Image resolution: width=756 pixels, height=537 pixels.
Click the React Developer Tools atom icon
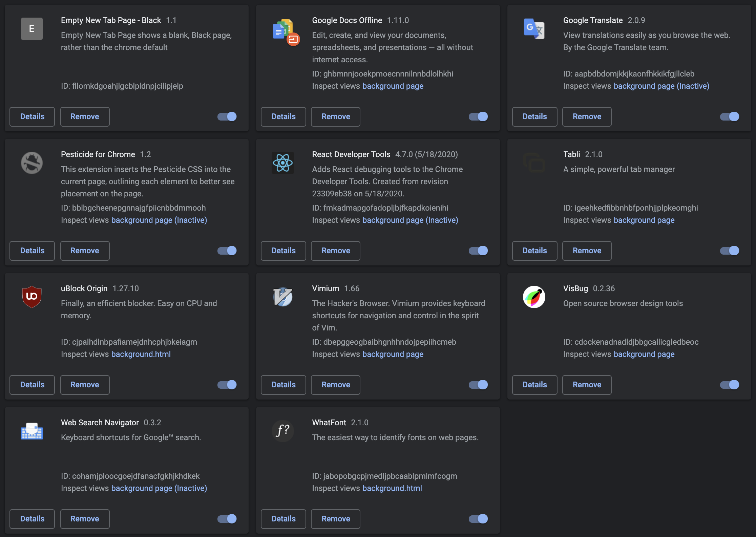[283, 163]
